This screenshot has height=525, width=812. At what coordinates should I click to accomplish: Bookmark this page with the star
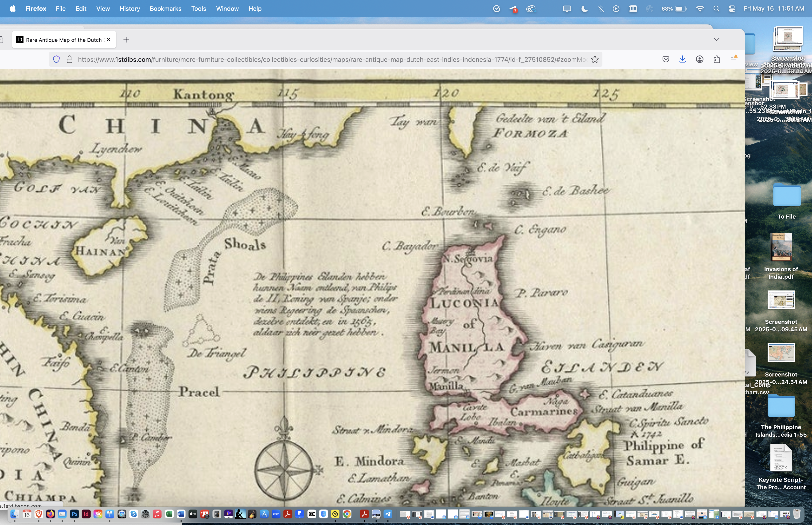click(595, 59)
